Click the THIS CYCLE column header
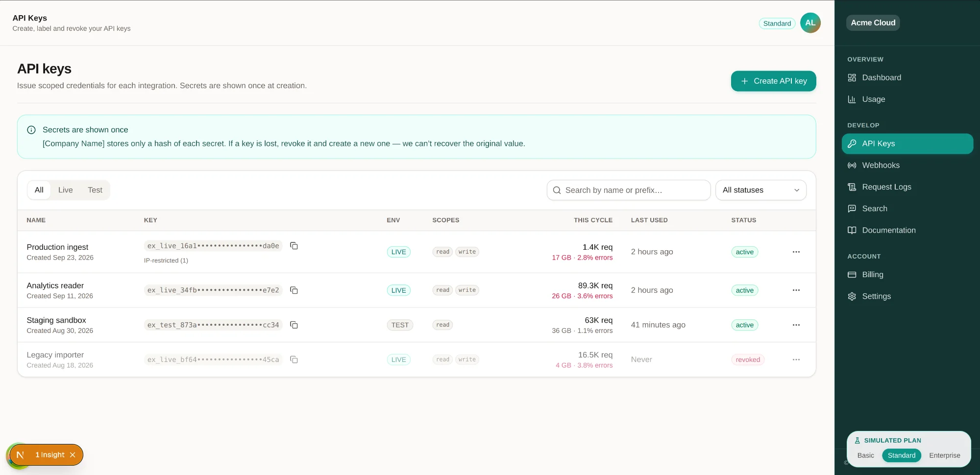 pyautogui.click(x=593, y=220)
